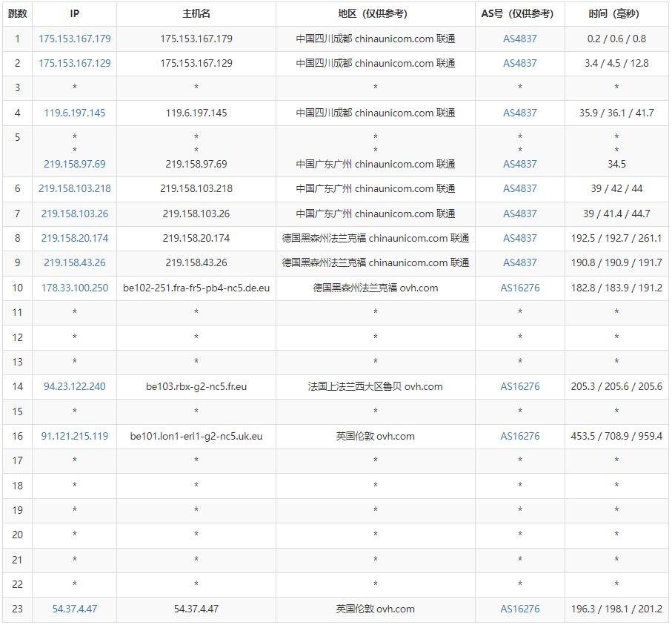Select time value 196.3 / 198.1 / 201.2
This screenshot has width=672, height=625.
[x=616, y=609]
